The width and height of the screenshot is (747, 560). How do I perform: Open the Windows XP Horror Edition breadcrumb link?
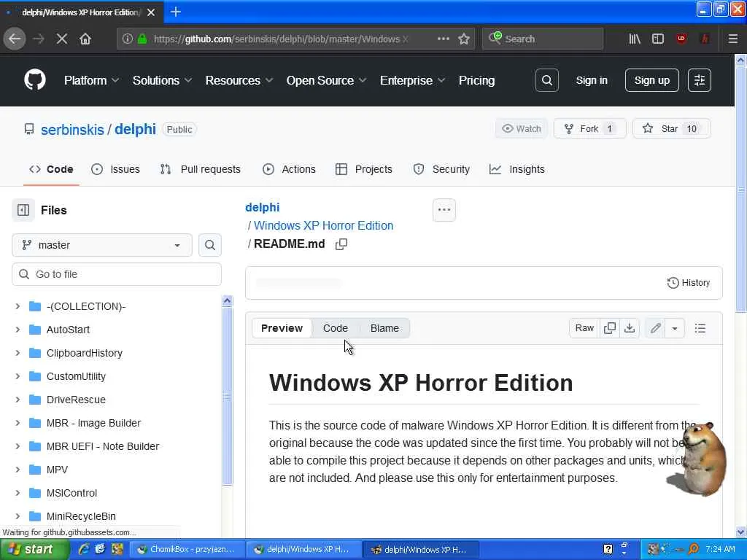click(x=323, y=226)
